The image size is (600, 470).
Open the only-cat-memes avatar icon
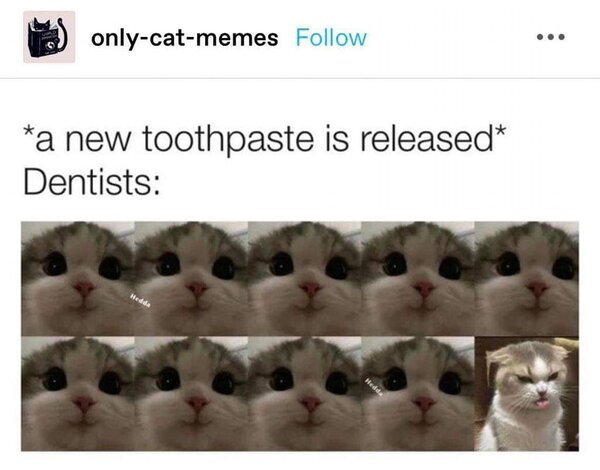tap(49, 37)
